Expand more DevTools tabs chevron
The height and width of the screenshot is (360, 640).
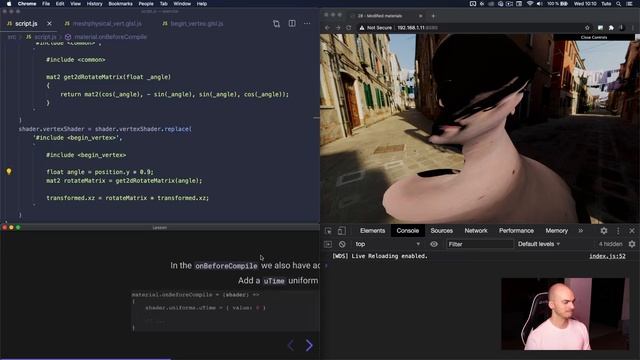(580, 231)
